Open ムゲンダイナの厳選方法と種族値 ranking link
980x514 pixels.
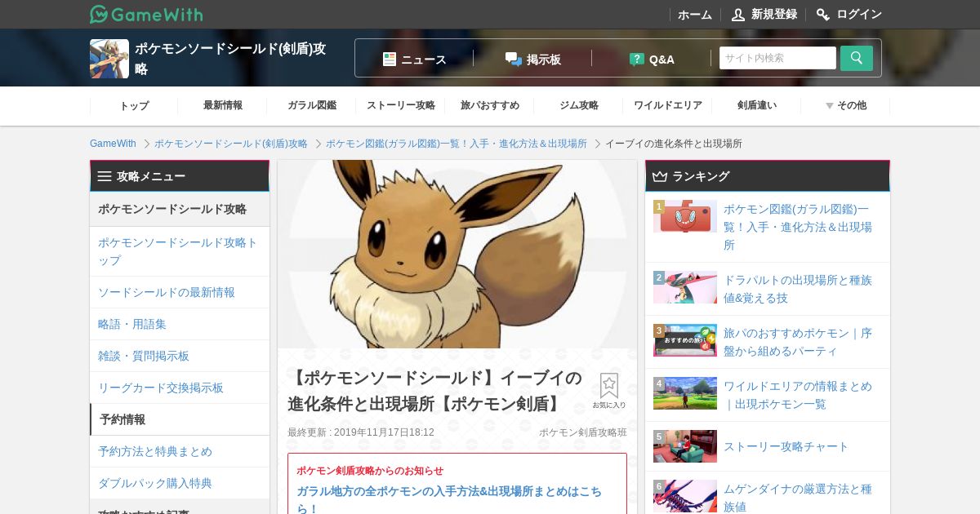pos(798,498)
